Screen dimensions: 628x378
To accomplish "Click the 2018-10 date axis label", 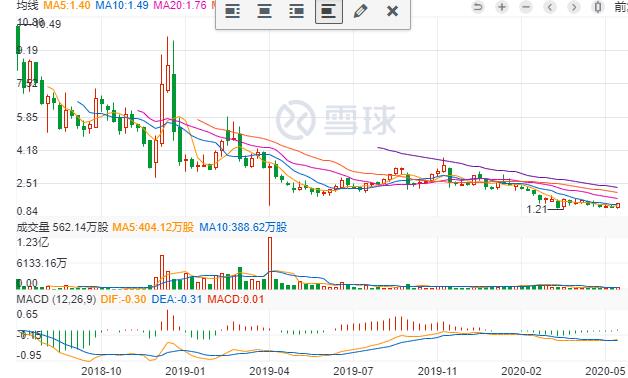I will [101, 371].
